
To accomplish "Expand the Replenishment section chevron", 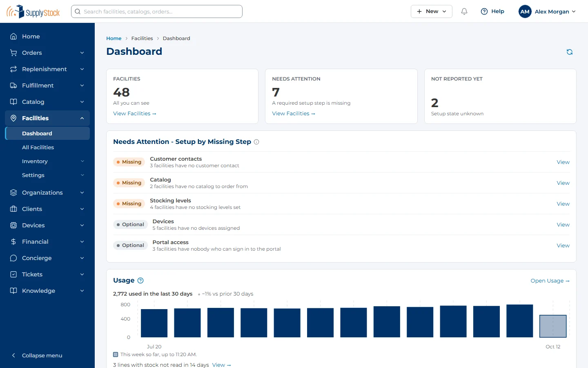I will click(82, 69).
